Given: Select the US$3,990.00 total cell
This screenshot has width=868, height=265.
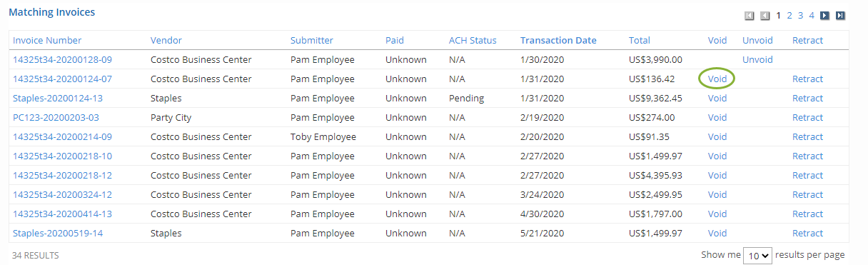Looking at the screenshot, I should coord(655,59).
